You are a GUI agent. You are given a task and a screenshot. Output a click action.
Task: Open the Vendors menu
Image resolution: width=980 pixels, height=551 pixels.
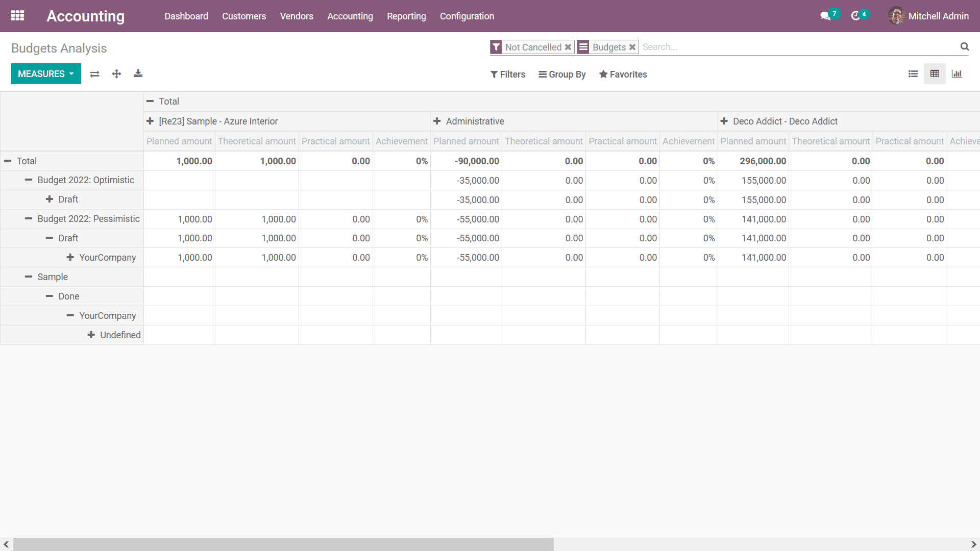[297, 16]
